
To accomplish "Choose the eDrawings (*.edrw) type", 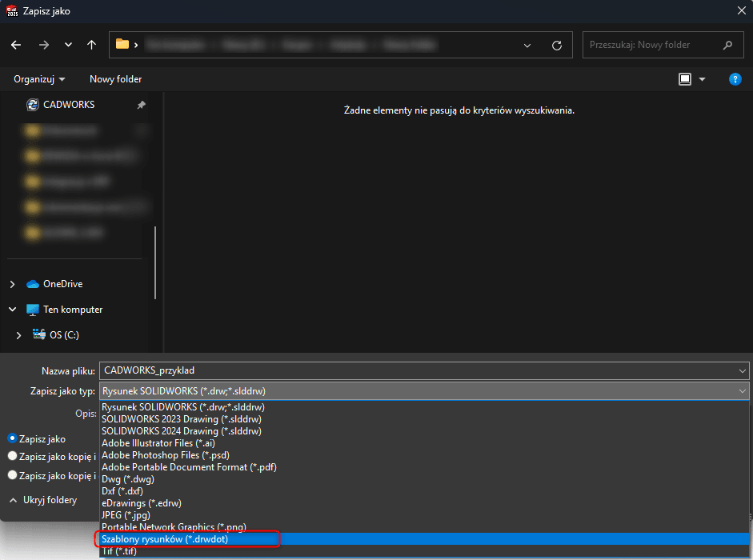I will tap(424, 503).
